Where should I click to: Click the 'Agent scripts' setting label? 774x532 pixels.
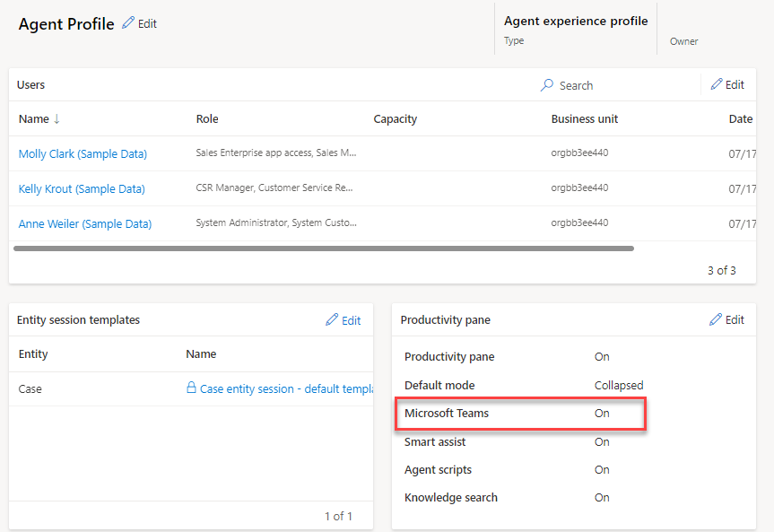[438, 470]
